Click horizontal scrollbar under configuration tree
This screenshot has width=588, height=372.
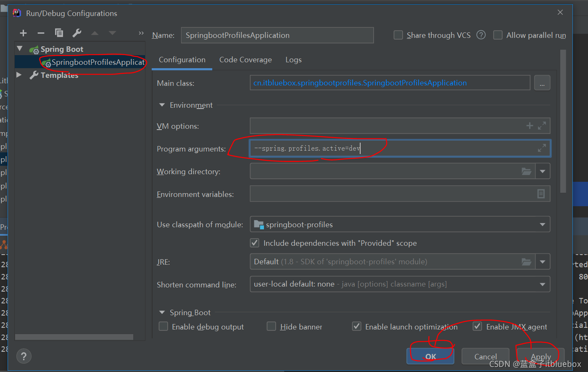(x=74, y=337)
